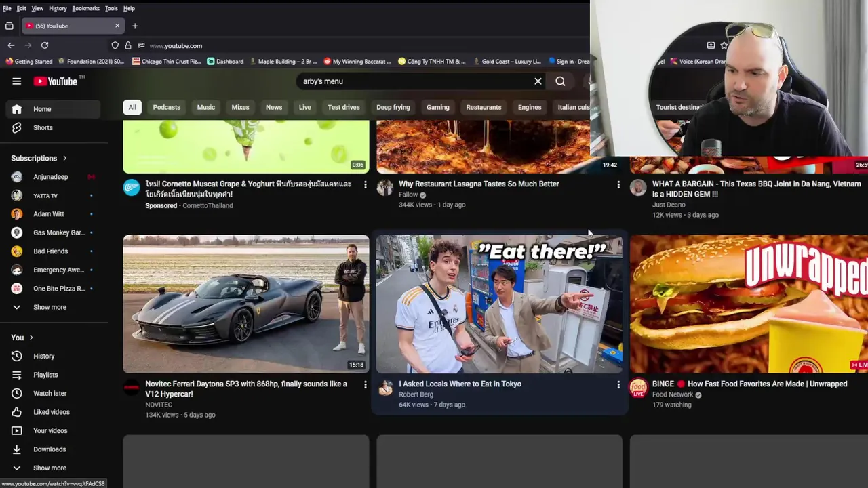
Task: Open the Cornetto channel avatar
Action: [132, 187]
